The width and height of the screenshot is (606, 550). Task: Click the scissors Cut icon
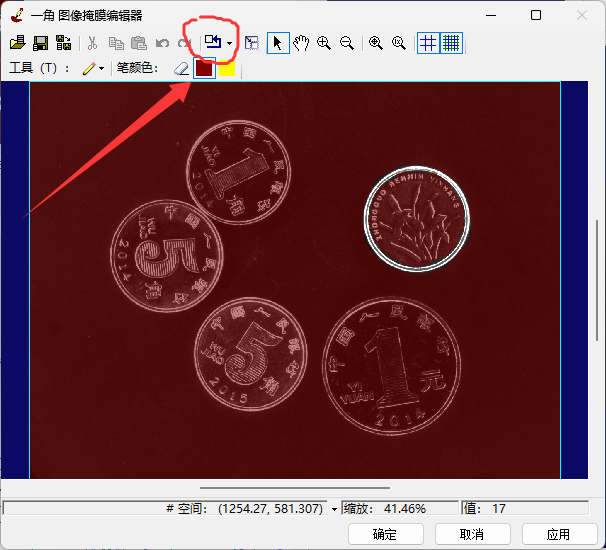tap(92, 43)
